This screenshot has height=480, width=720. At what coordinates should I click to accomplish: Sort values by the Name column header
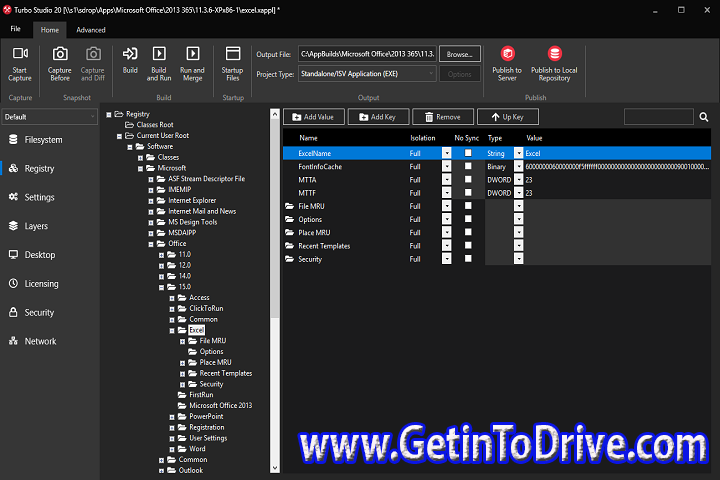click(x=309, y=138)
